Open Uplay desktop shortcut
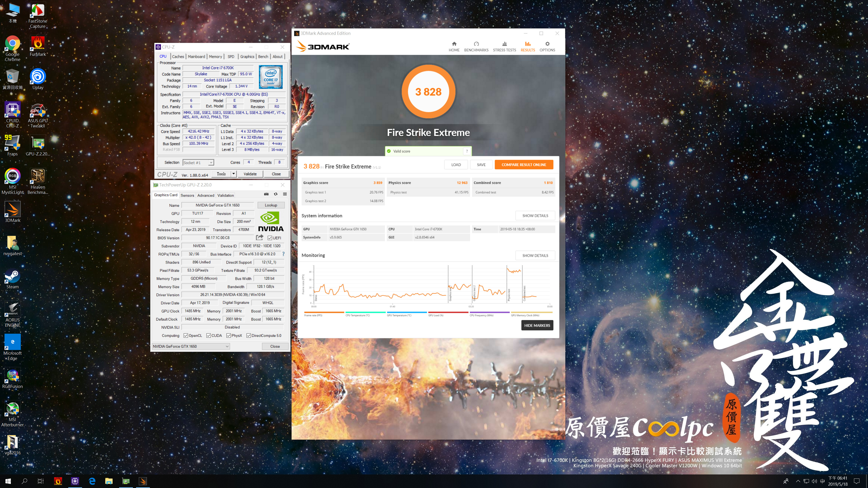This screenshot has width=868, height=488. [x=38, y=79]
